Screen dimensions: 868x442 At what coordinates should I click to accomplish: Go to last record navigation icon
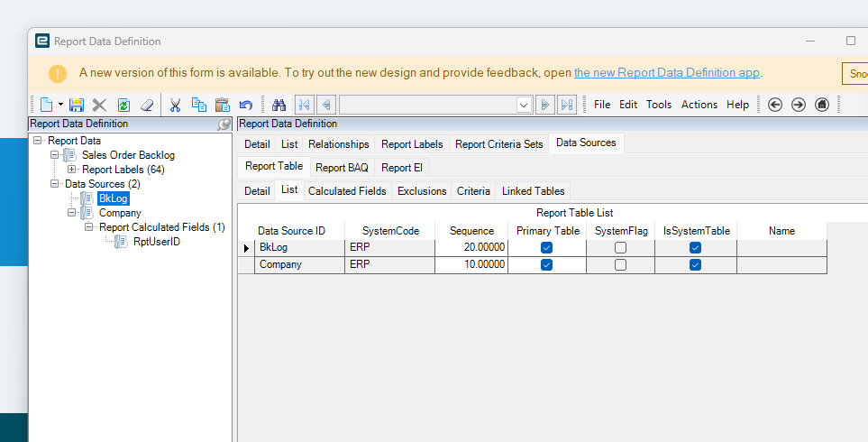[x=567, y=104]
